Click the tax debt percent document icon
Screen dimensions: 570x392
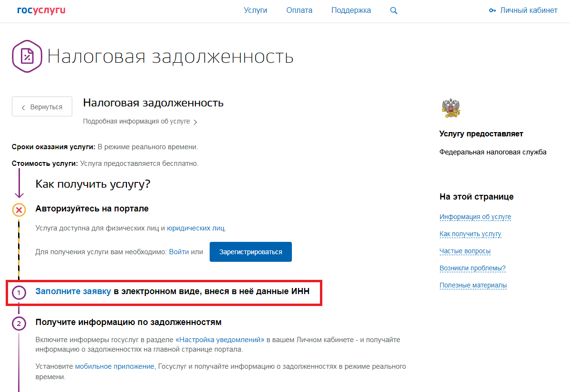pos(28,57)
